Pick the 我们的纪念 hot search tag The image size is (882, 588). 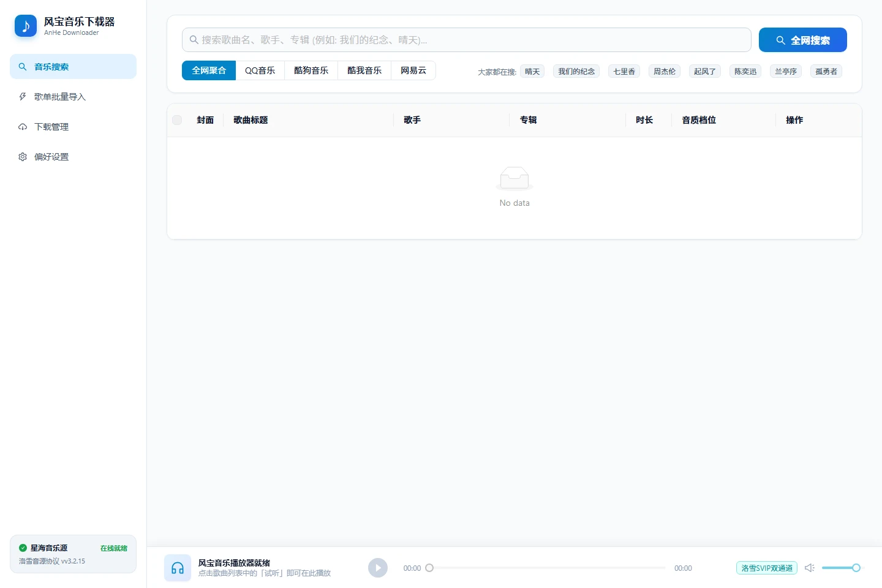pyautogui.click(x=576, y=71)
